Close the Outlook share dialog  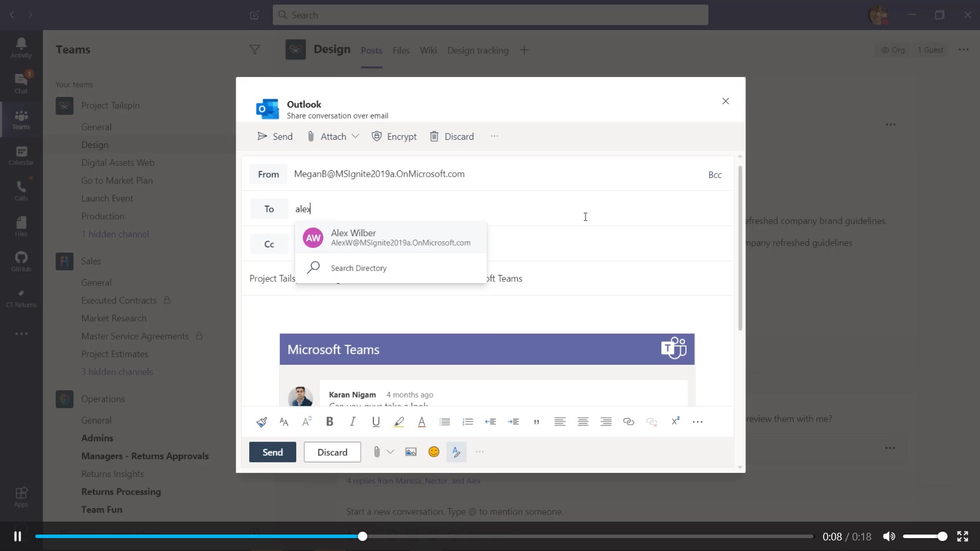pos(725,101)
